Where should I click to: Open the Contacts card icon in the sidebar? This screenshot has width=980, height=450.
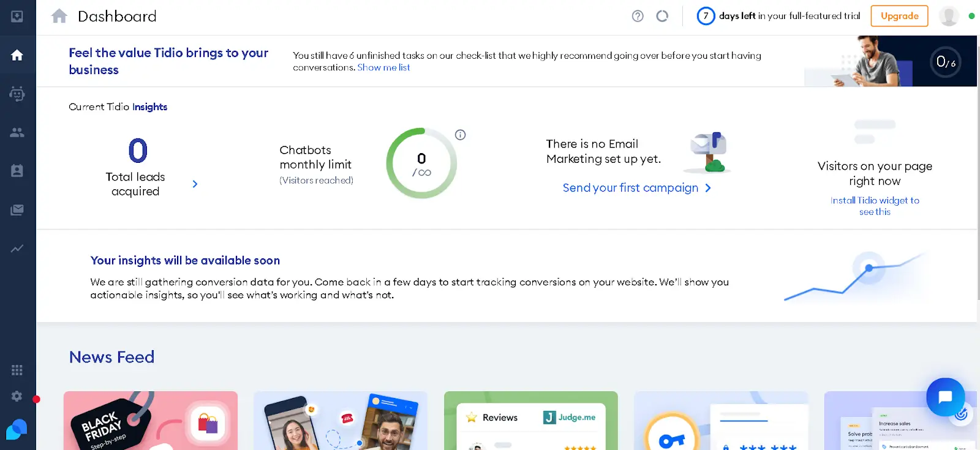point(17,171)
